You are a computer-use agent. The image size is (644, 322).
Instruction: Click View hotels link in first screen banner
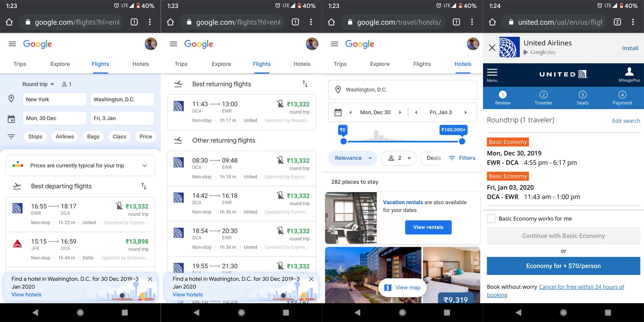27,295
